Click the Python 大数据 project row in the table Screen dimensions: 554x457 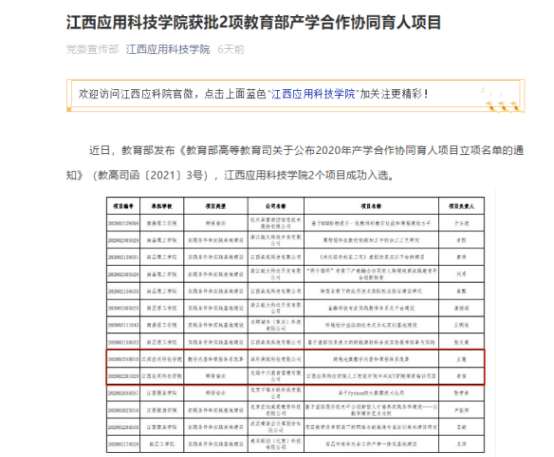click(x=295, y=393)
